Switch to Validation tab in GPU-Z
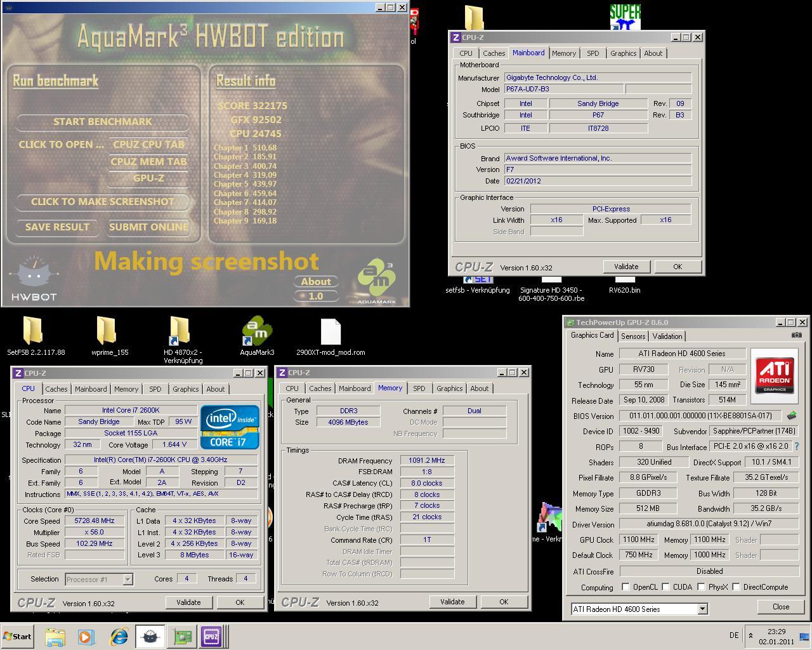The width and height of the screenshot is (812, 650). click(x=667, y=336)
